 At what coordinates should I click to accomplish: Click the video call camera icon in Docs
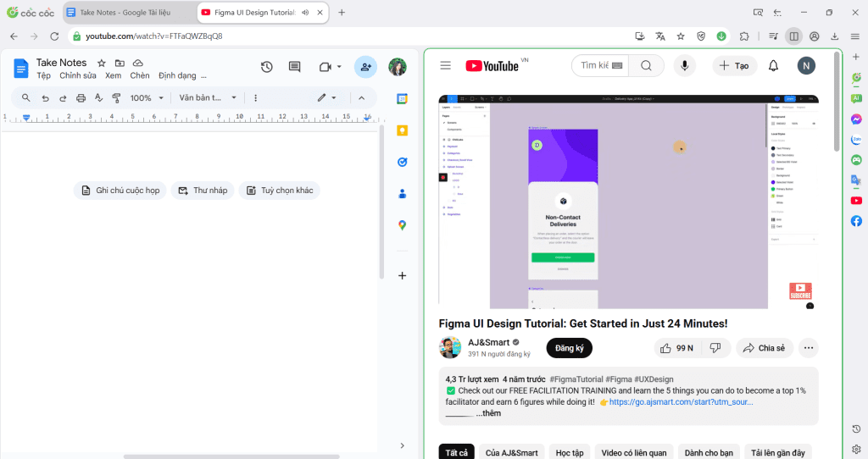(325, 67)
